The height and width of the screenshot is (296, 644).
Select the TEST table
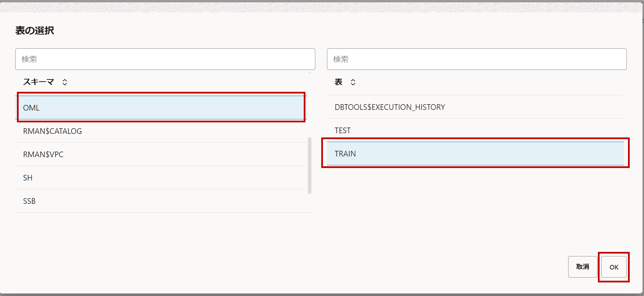pyautogui.click(x=343, y=130)
